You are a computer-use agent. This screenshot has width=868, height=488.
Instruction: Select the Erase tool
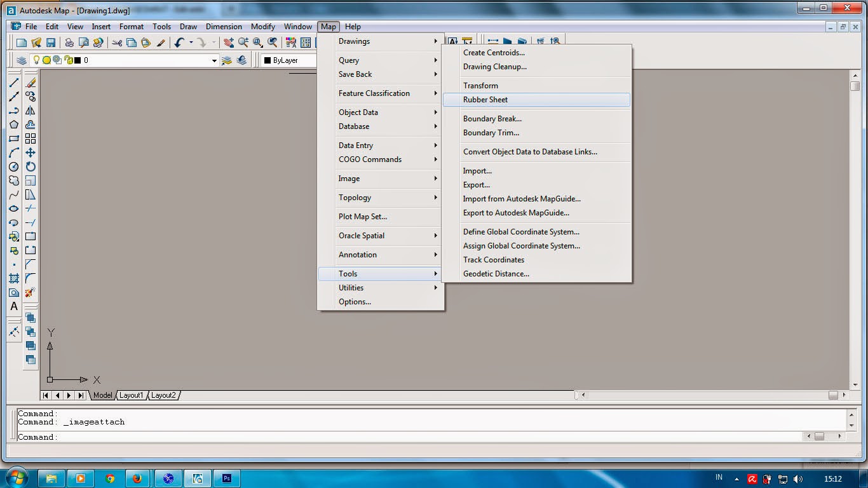30,83
